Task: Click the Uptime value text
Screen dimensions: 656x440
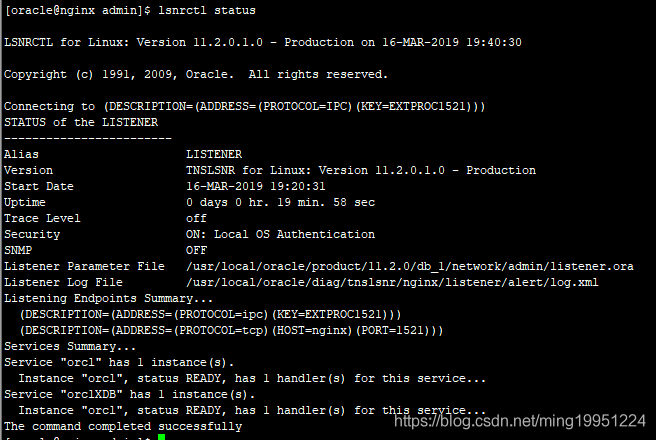Action: (x=280, y=202)
